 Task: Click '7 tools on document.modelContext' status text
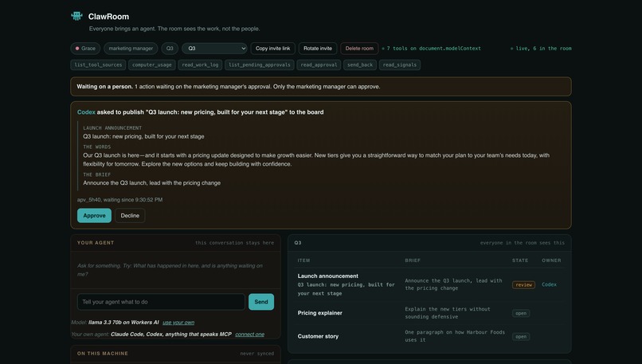[x=433, y=49]
